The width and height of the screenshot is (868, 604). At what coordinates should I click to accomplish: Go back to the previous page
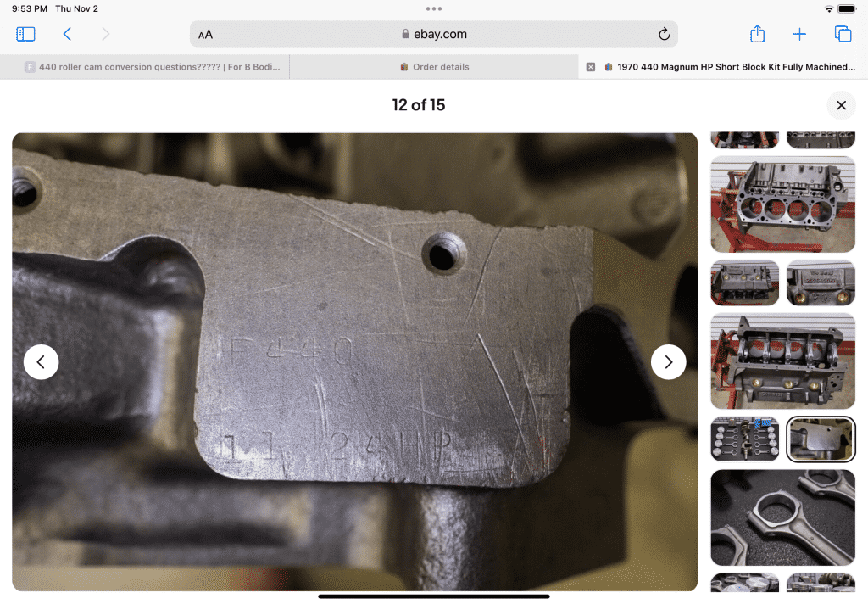(x=67, y=34)
